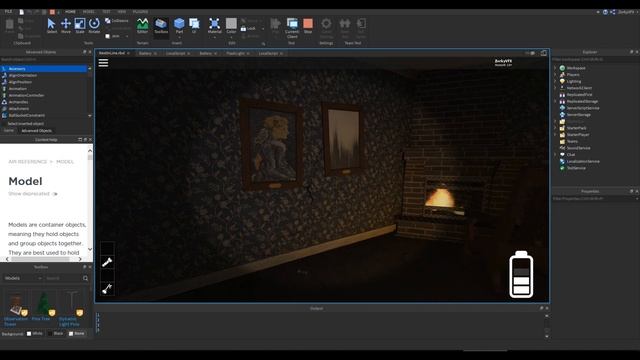Viewport: 640px width, 360px height.
Task: Expand the Workspace node
Action: tap(555, 68)
